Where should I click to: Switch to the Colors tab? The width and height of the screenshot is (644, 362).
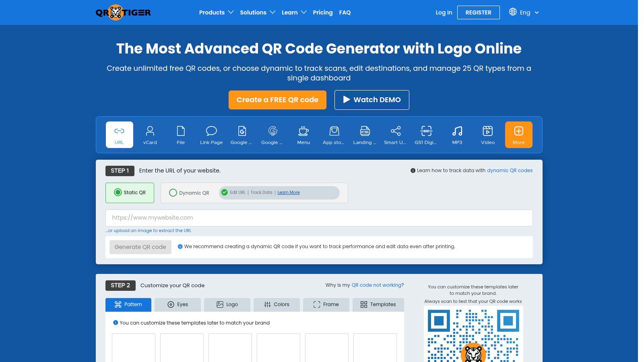277,304
